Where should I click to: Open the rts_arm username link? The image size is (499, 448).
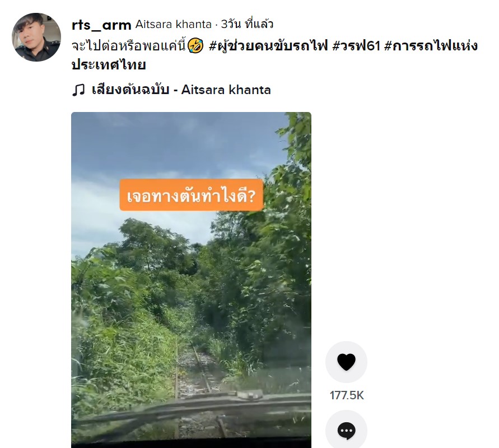pos(101,25)
